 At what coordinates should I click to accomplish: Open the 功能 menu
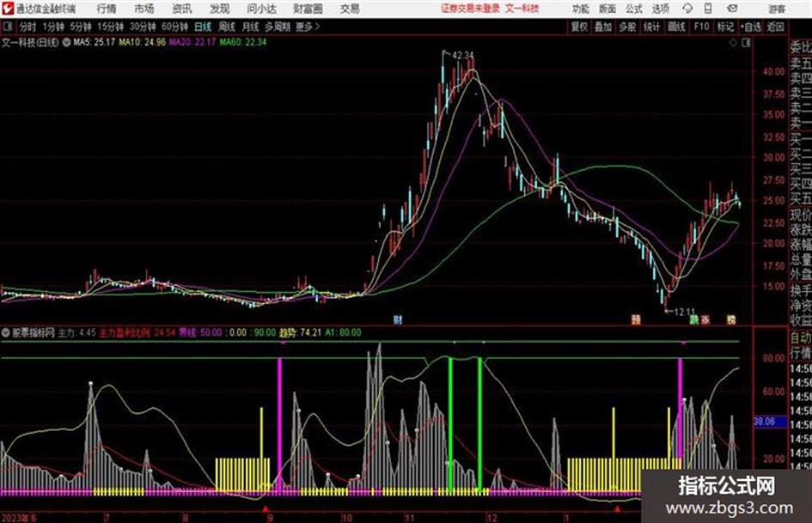pyautogui.click(x=581, y=9)
